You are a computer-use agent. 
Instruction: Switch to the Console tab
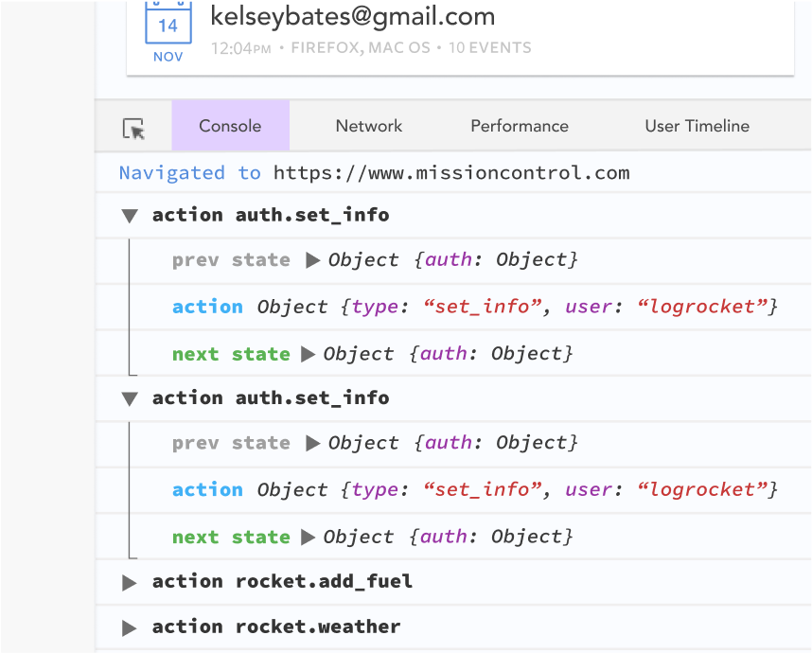230,126
